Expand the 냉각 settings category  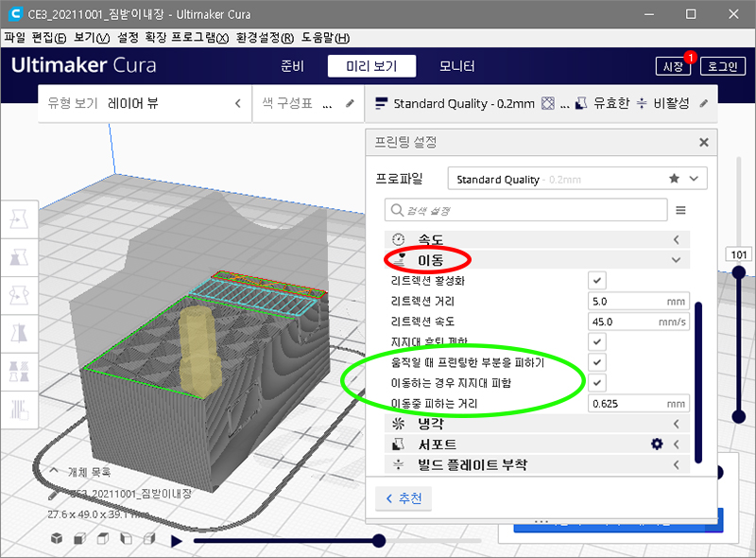(x=537, y=424)
